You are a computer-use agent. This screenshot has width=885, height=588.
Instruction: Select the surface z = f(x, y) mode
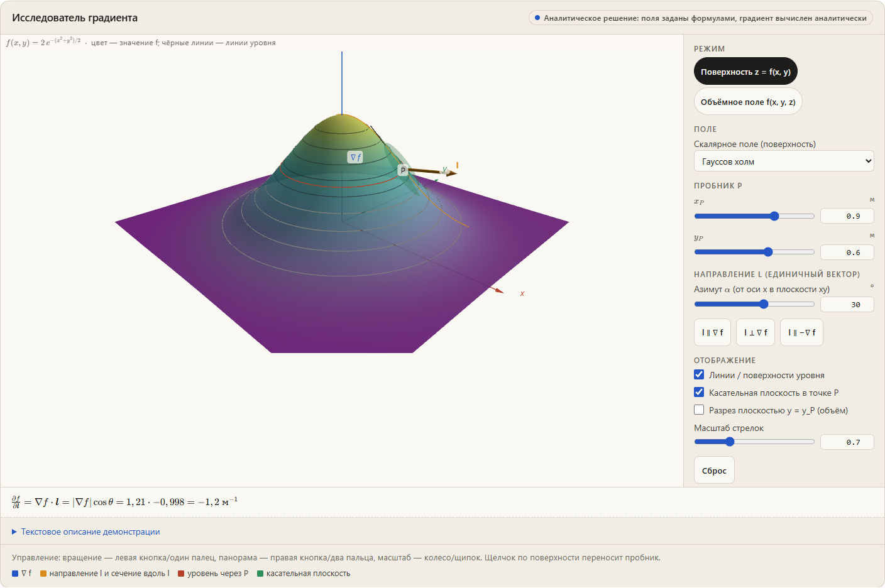(x=745, y=72)
